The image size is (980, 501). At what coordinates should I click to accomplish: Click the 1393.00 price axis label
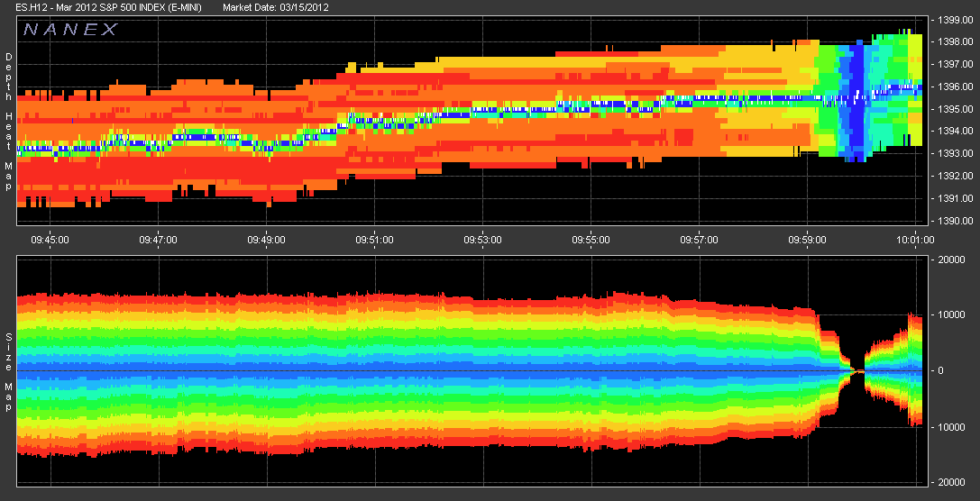(956, 154)
